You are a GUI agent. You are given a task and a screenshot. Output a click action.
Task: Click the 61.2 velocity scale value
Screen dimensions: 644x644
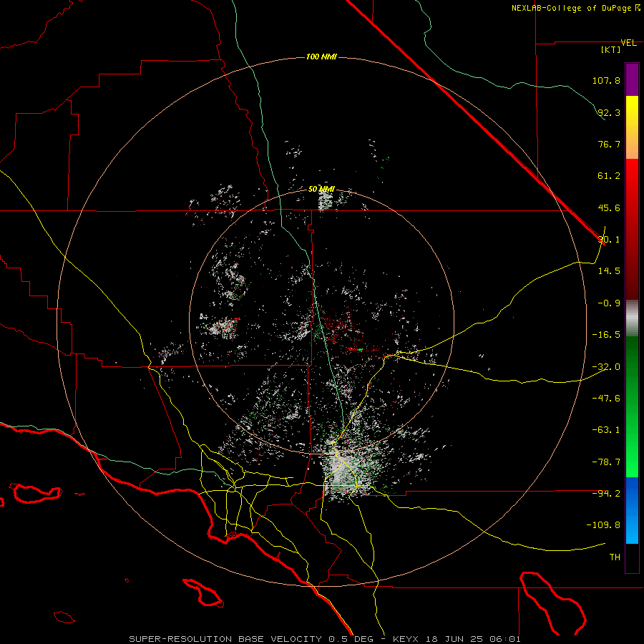609,176
